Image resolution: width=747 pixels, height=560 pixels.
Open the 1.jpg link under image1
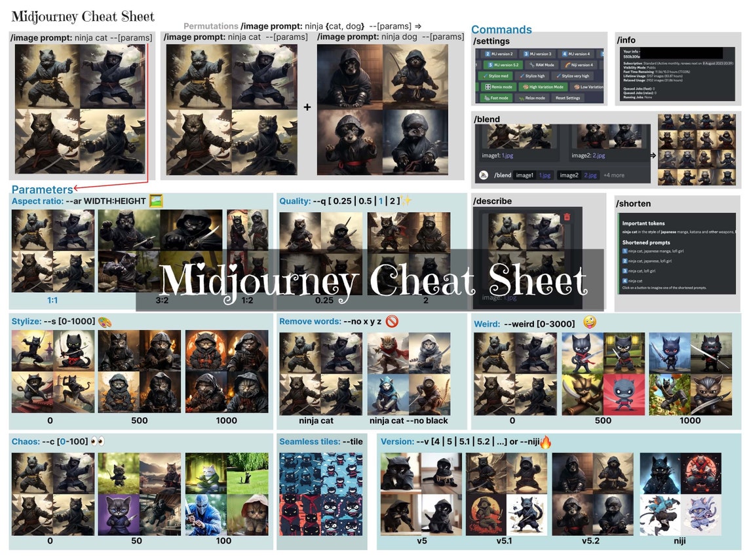coord(507,155)
